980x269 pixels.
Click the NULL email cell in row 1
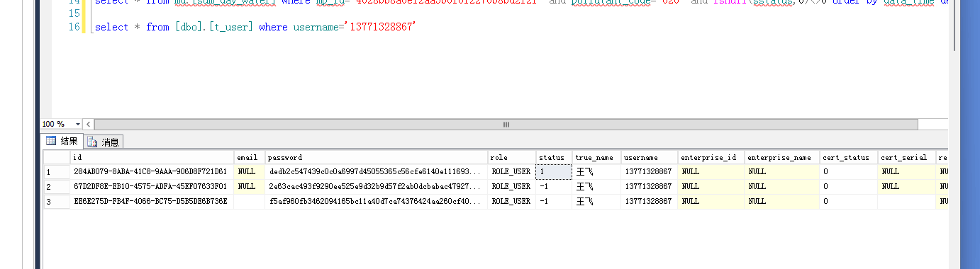coord(250,171)
